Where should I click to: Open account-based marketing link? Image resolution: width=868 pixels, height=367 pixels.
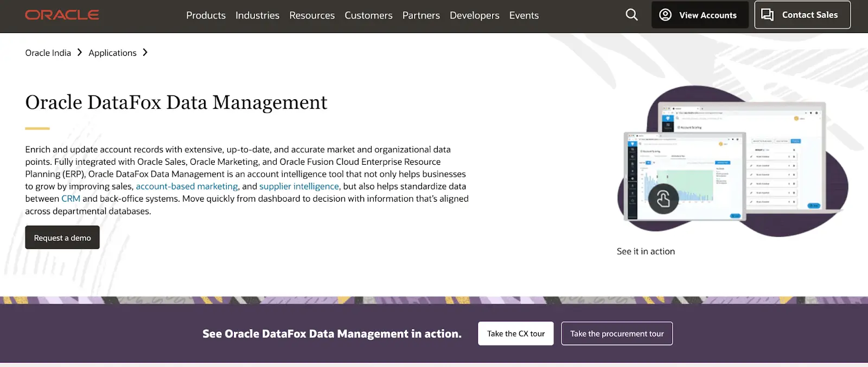tap(187, 186)
